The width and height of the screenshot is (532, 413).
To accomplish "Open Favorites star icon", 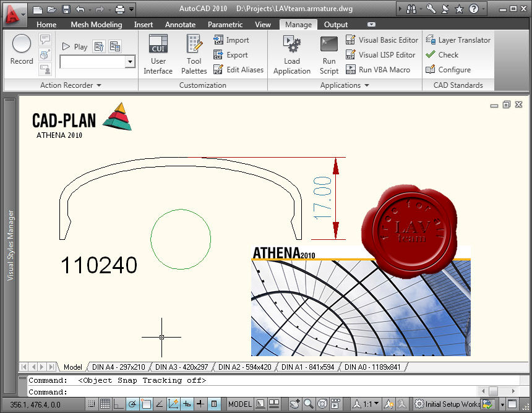I will [x=459, y=9].
